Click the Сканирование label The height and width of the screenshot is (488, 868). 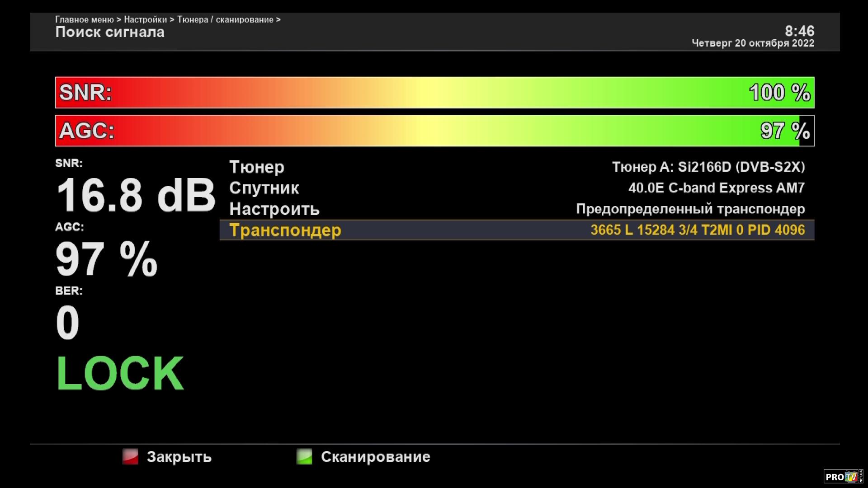point(375,457)
